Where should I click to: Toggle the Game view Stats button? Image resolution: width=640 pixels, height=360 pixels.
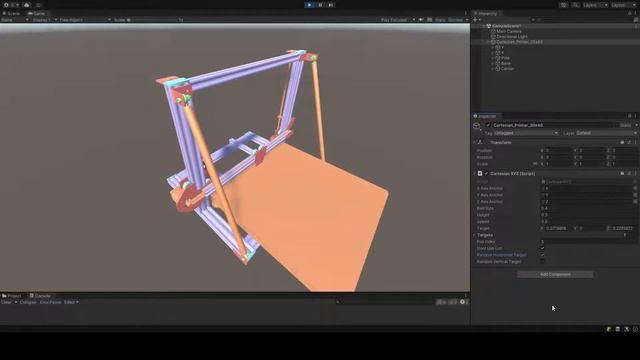point(440,20)
